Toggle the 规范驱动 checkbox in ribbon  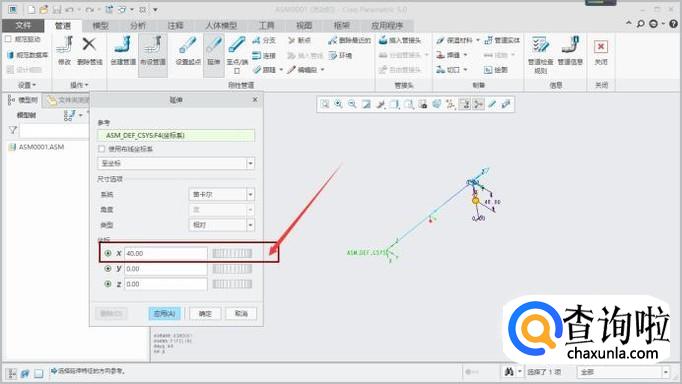8,39
